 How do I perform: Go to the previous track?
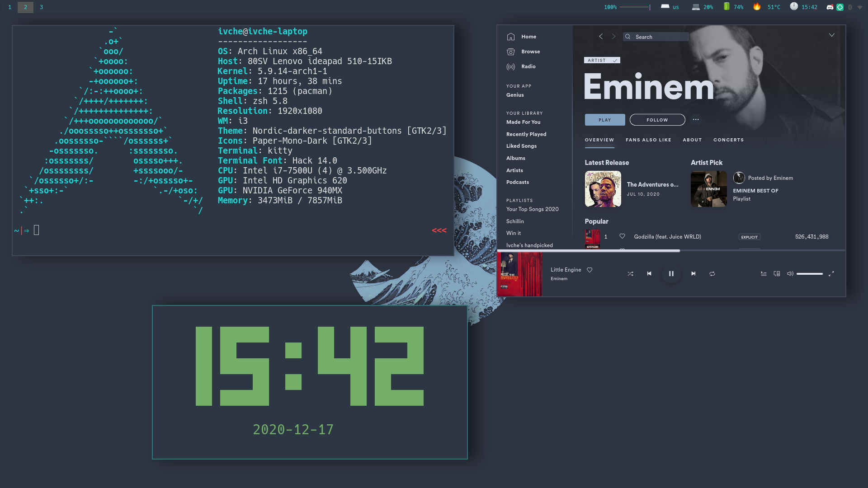(649, 274)
